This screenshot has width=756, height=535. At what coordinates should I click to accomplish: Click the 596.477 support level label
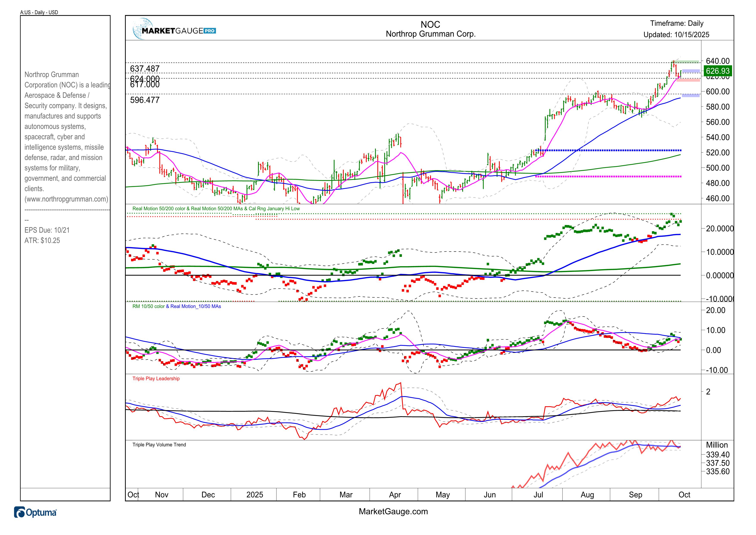click(x=145, y=100)
